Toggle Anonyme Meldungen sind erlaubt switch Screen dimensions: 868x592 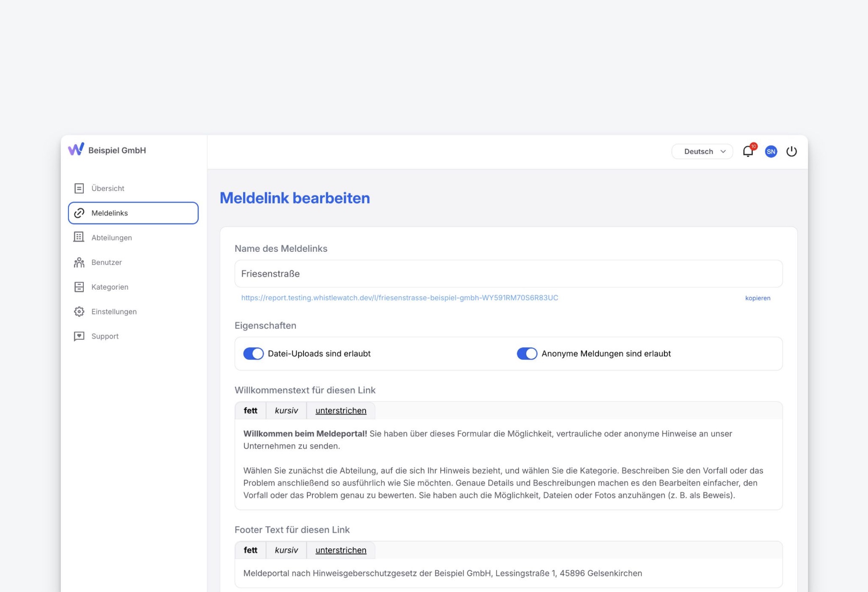[527, 354]
